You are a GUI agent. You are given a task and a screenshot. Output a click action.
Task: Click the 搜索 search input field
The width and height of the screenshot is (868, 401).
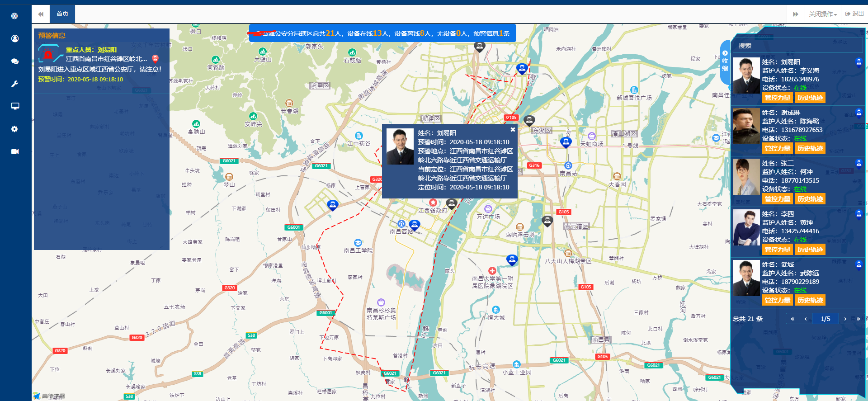point(797,46)
